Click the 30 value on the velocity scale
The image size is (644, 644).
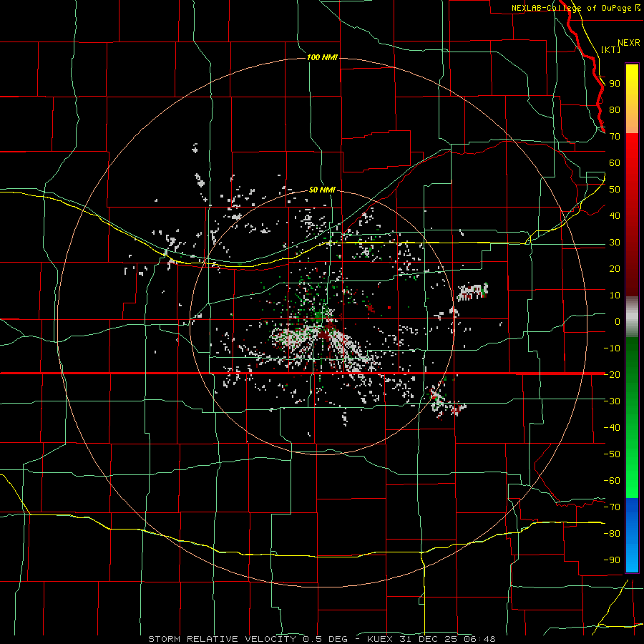[615, 243]
